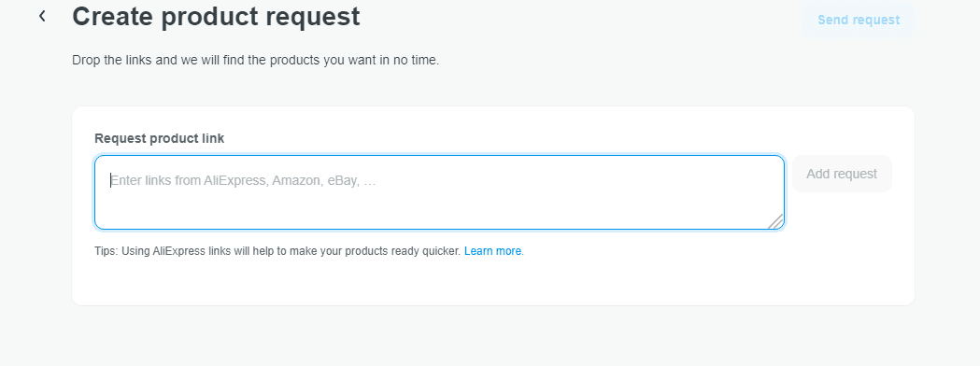
Task: Click the Request product link label
Action: pyautogui.click(x=160, y=139)
